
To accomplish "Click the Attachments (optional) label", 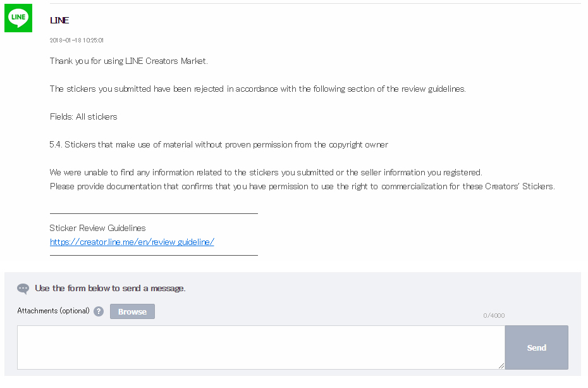I will click(53, 311).
